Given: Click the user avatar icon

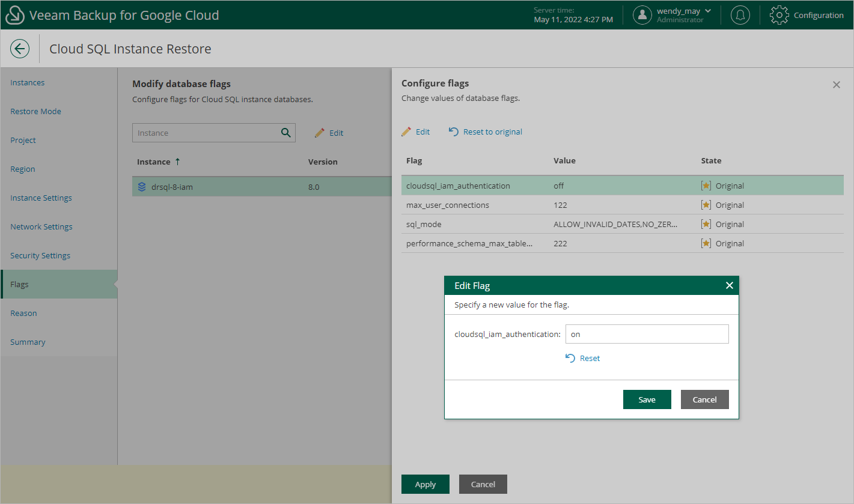Looking at the screenshot, I should tap(642, 15).
